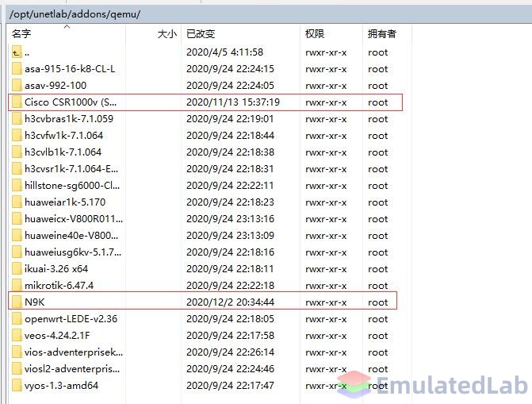
Task: Click the asav-992-100 folder name
Action: 55,86
